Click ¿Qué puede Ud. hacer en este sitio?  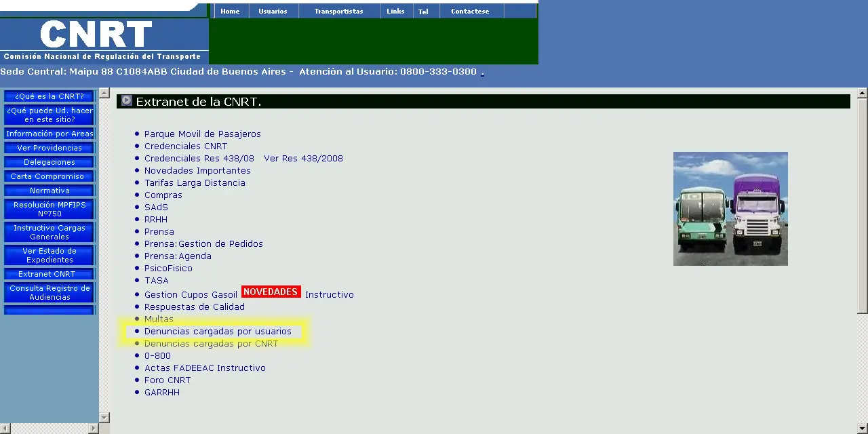(x=50, y=115)
